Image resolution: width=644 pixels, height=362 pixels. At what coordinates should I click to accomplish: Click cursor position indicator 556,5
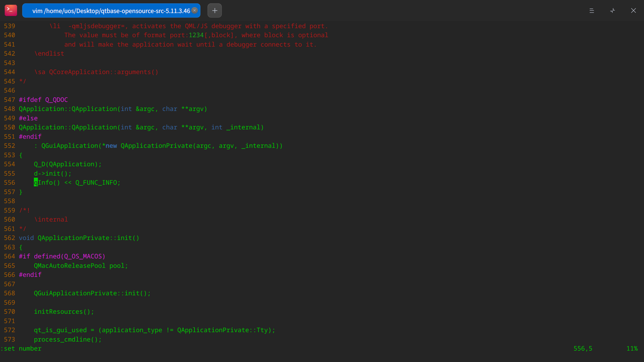(583, 349)
